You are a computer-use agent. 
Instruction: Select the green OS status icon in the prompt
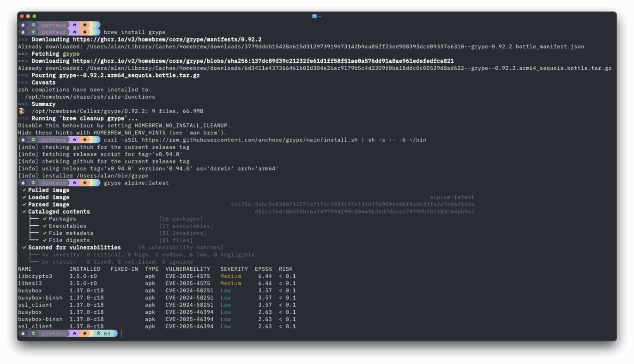pos(33,333)
